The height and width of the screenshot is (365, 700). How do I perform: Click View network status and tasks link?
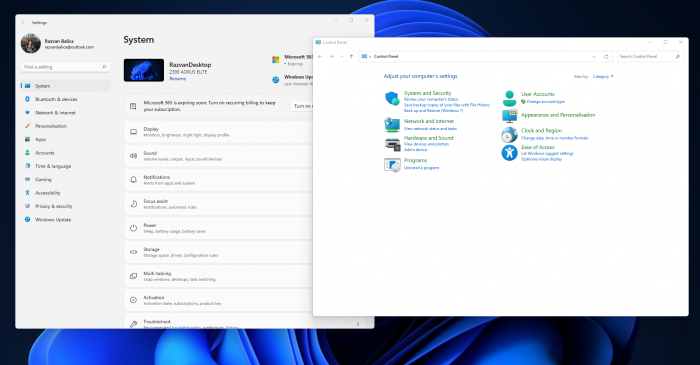(430, 129)
